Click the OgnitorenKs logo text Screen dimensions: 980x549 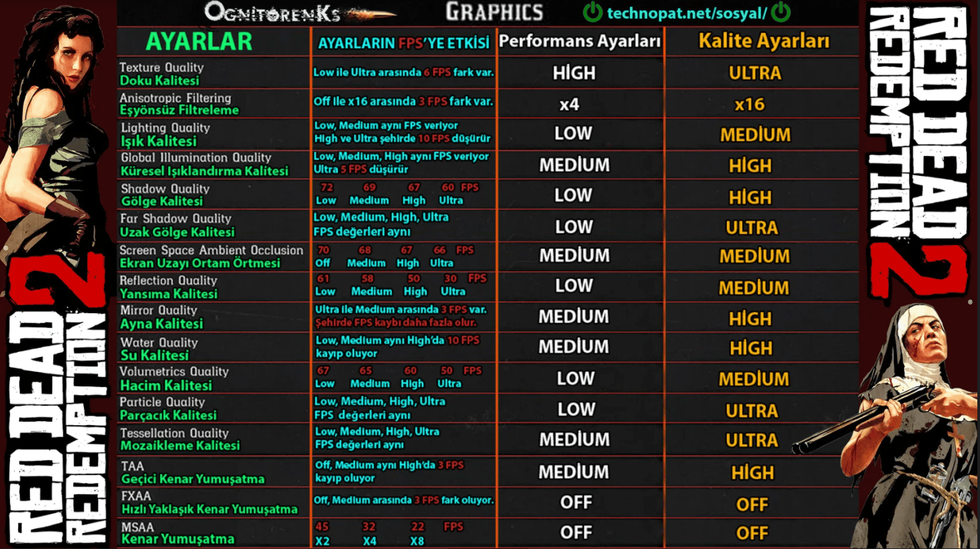272,12
